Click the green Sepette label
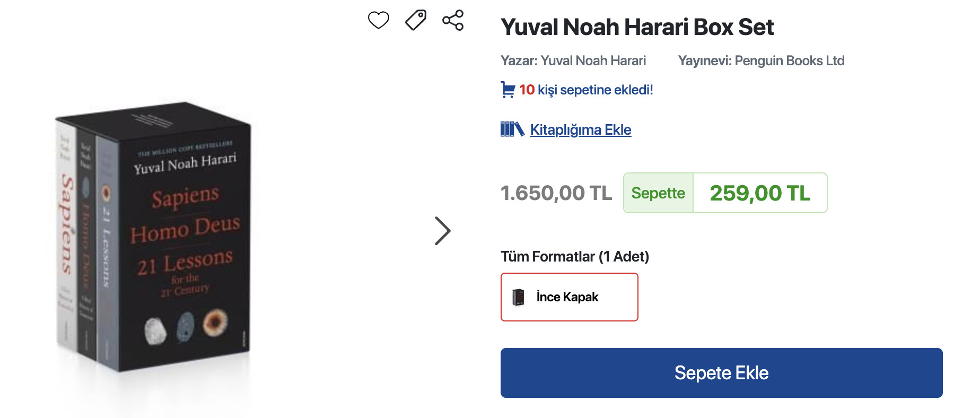The width and height of the screenshot is (980, 418). pyautogui.click(x=658, y=193)
